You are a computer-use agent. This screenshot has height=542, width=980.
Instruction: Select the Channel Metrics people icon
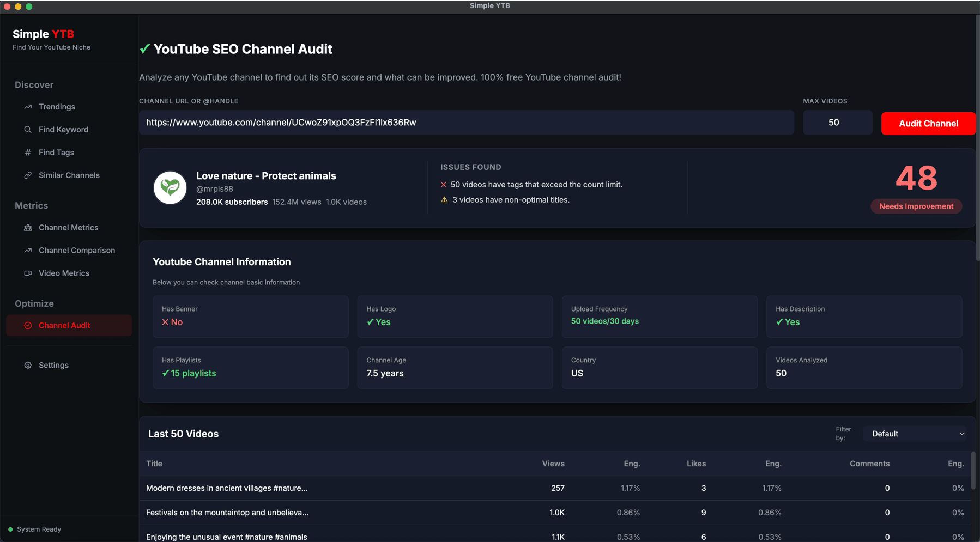click(x=27, y=227)
